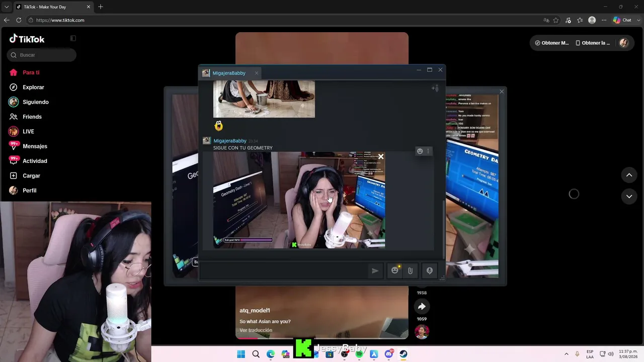The width and height of the screenshot is (644, 362).
Task: Open Steam from the taskbar
Action: [x=404, y=354]
